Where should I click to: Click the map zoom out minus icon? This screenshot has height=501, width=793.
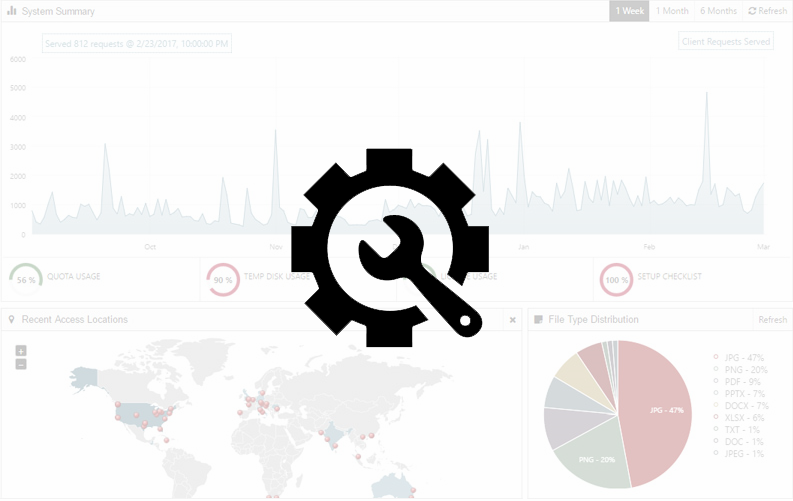pyautogui.click(x=21, y=364)
